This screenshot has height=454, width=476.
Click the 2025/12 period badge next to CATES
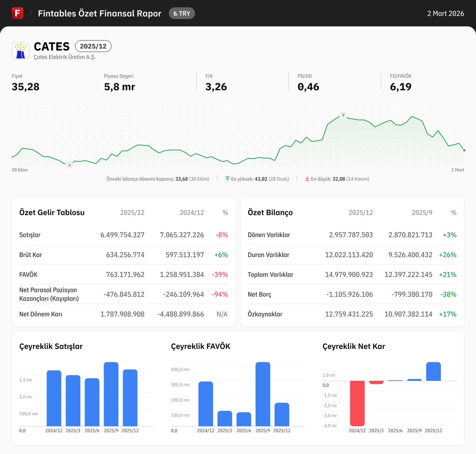tap(93, 46)
